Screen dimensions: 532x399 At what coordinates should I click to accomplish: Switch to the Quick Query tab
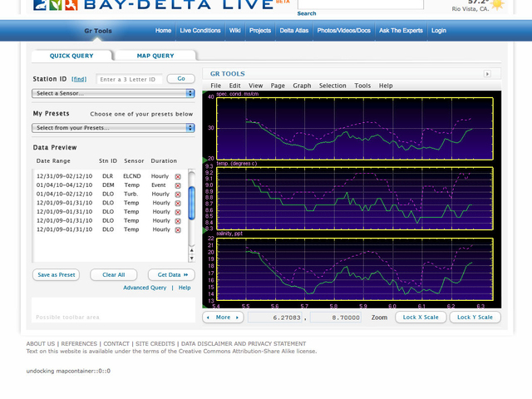(x=71, y=56)
